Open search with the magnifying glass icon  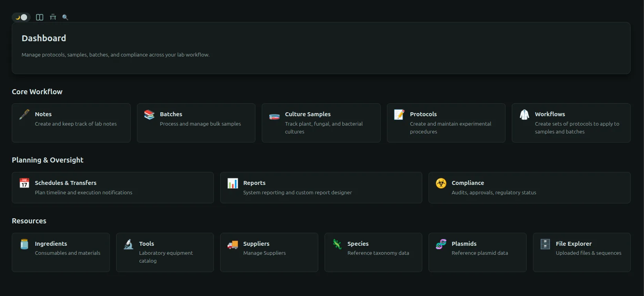coord(65,17)
